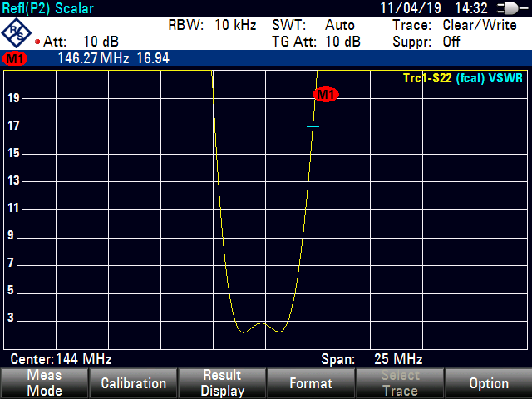
Task: Click the M1 badge in the marker bar
Action: tap(15, 59)
